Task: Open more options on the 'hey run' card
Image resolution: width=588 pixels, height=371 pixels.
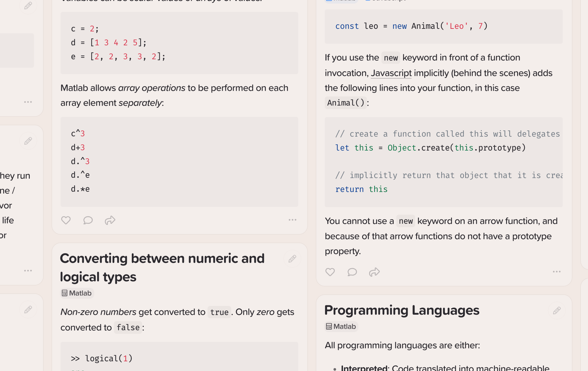Action: 28,271
